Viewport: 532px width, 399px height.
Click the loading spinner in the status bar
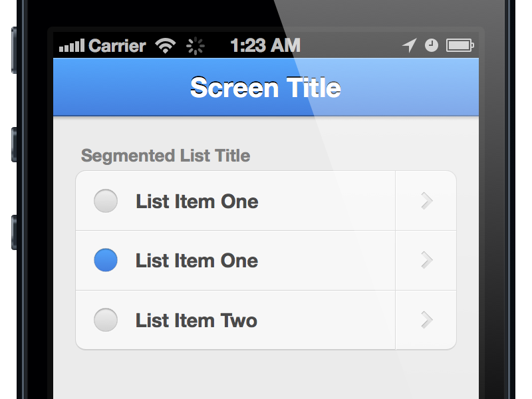[196, 46]
